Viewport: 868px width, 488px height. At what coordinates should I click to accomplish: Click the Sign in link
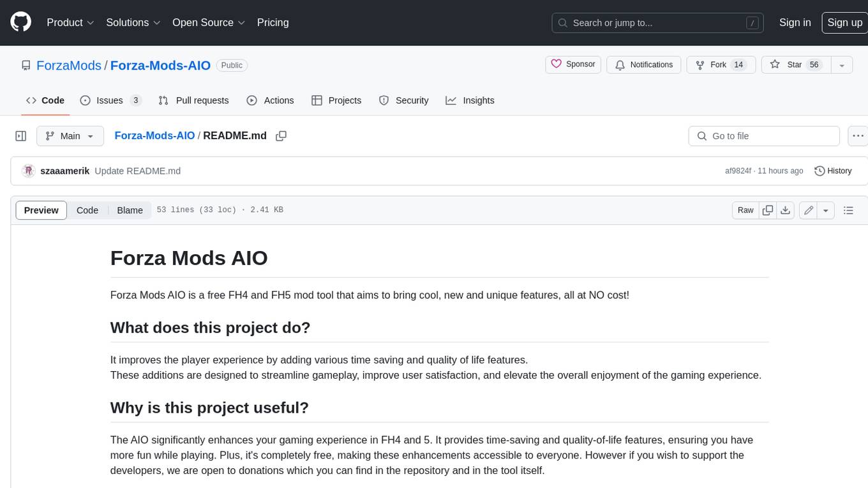point(795,22)
